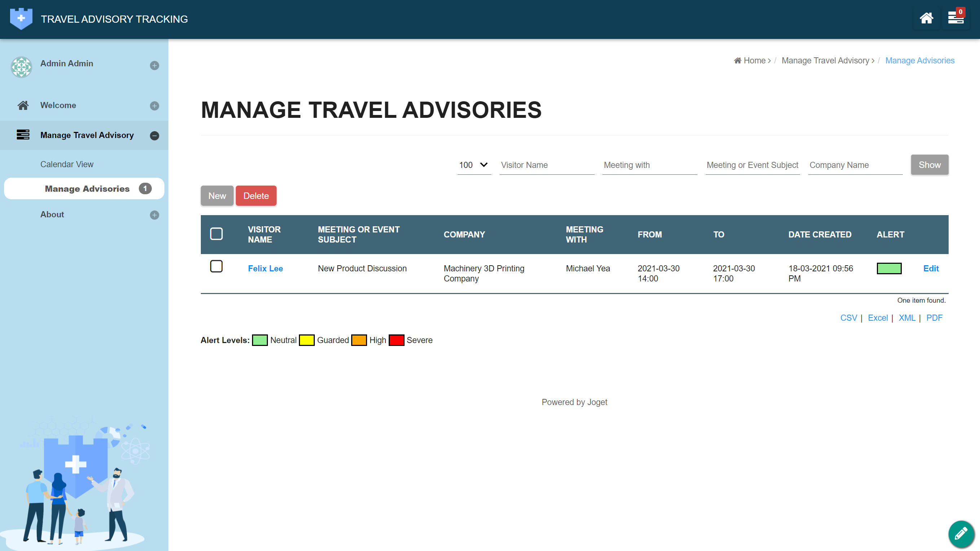This screenshot has height=551, width=980.
Task: Check the Felix Lee row checkbox
Action: click(x=216, y=266)
